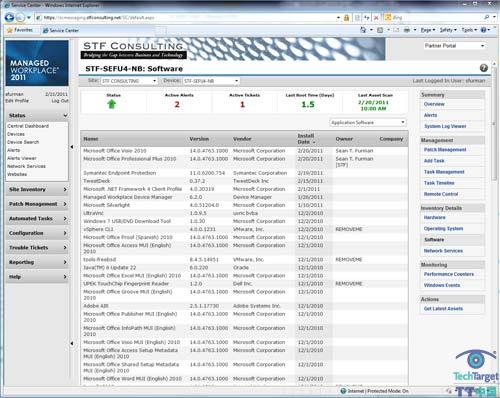Collapse sidebar using the upper left arrow handle
500x398 pixels.
click(72, 147)
